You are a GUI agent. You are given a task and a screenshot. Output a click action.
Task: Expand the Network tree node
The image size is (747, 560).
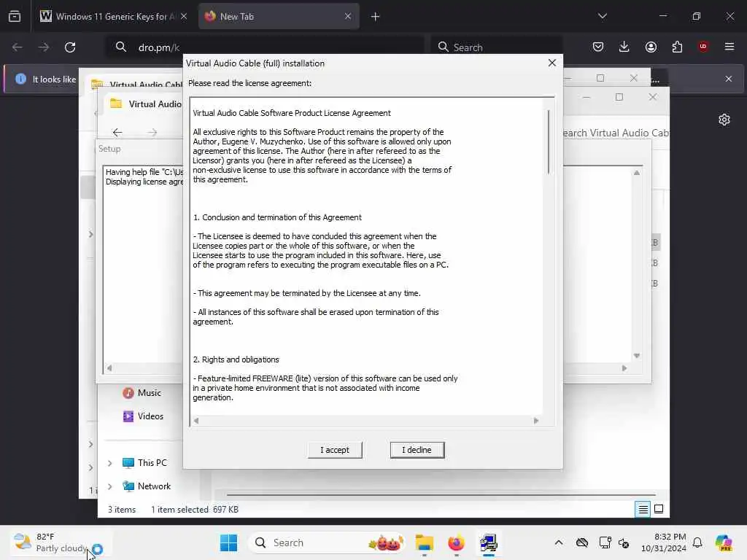click(x=109, y=486)
